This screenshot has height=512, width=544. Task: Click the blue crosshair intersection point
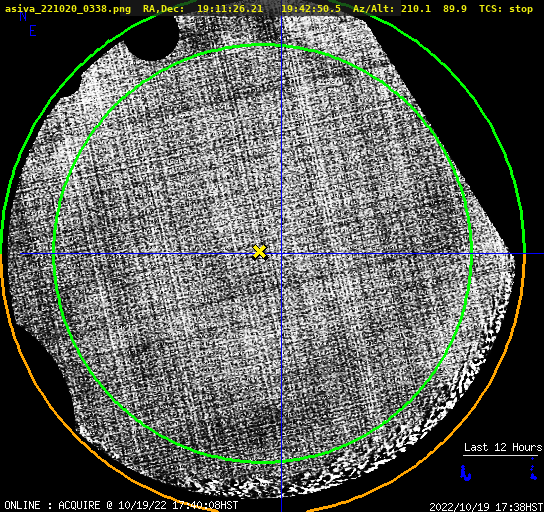(x=281, y=254)
